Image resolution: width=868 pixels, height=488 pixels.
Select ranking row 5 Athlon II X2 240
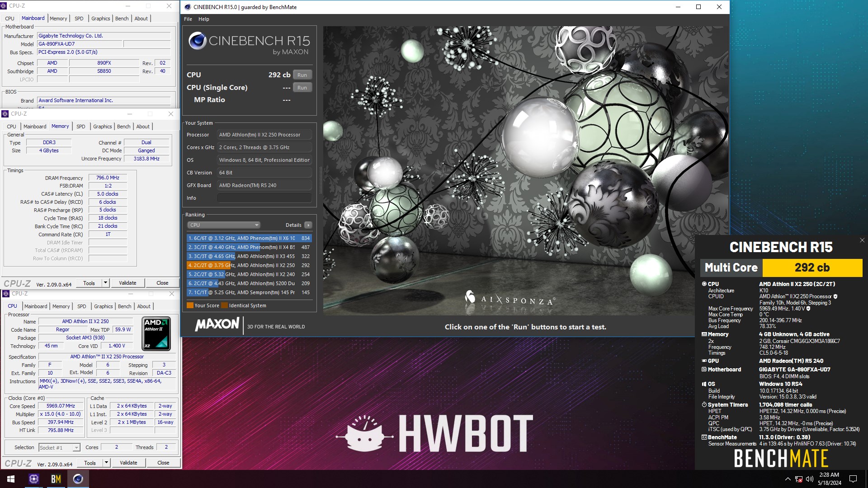249,274
